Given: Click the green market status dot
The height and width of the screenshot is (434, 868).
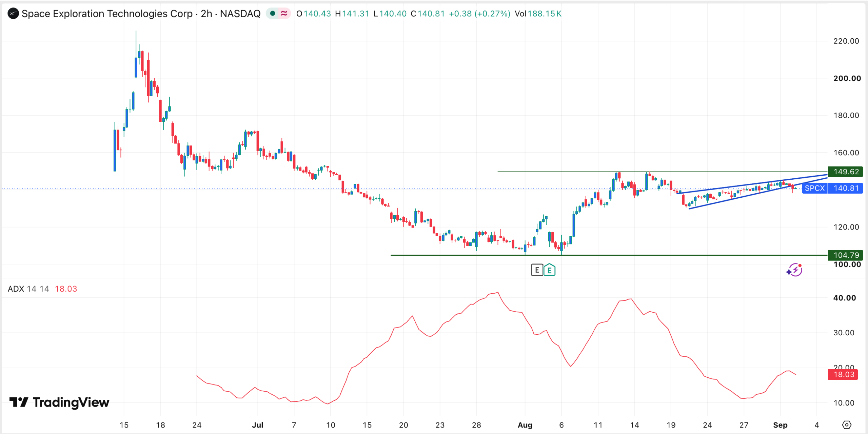Looking at the screenshot, I should [273, 14].
